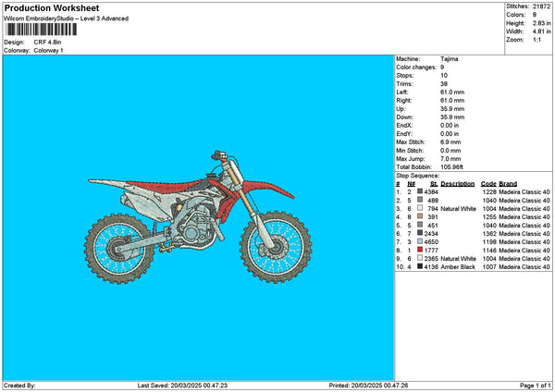555x392 pixels.
Task: Select thread code "1362"
Action: [x=489, y=234]
